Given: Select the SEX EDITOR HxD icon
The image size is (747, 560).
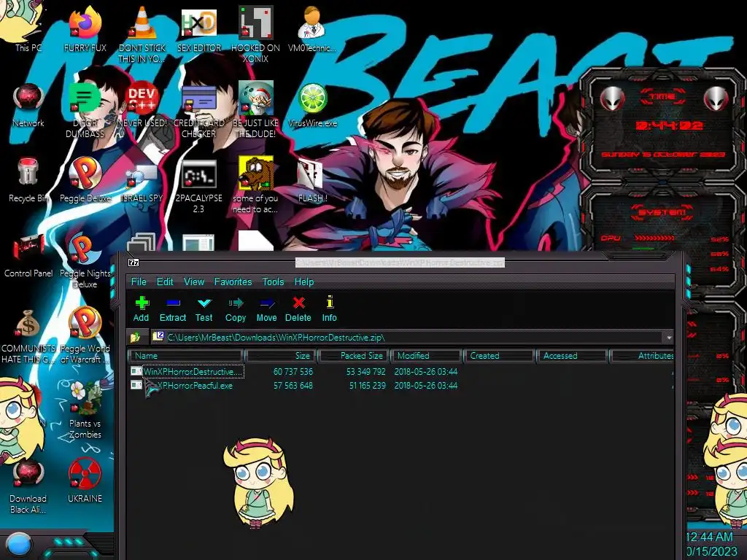Looking at the screenshot, I should pyautogui.click(x=198, y=29).
